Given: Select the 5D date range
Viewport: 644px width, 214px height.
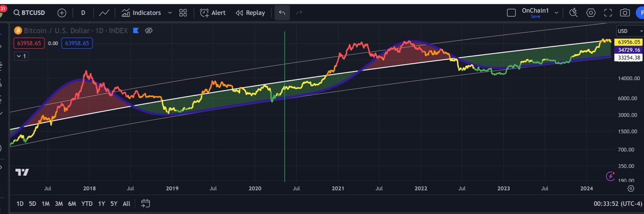Looking at the screenshot, I should point(32,204).
